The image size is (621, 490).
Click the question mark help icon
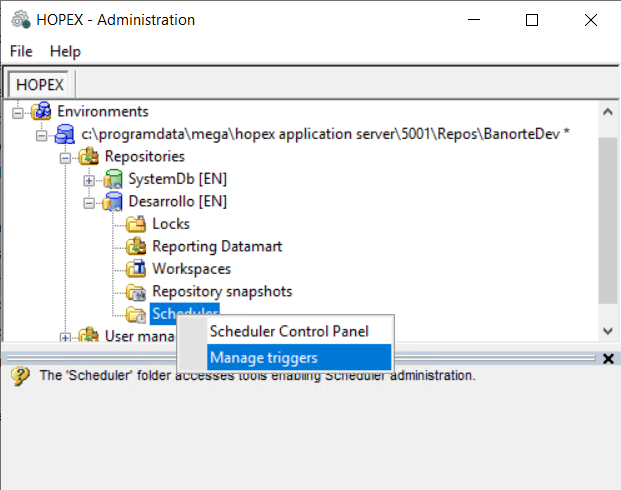coord(20,376)
